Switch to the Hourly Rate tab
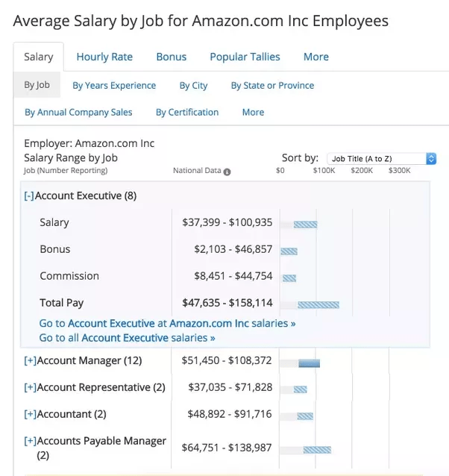The width and height of the screenshot is (449, 476). pos(104,57)
